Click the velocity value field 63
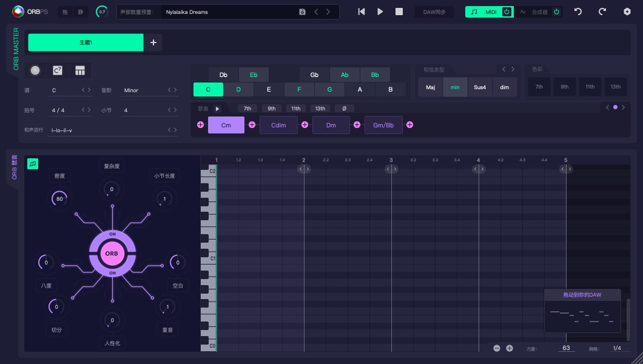 (566, 348)
